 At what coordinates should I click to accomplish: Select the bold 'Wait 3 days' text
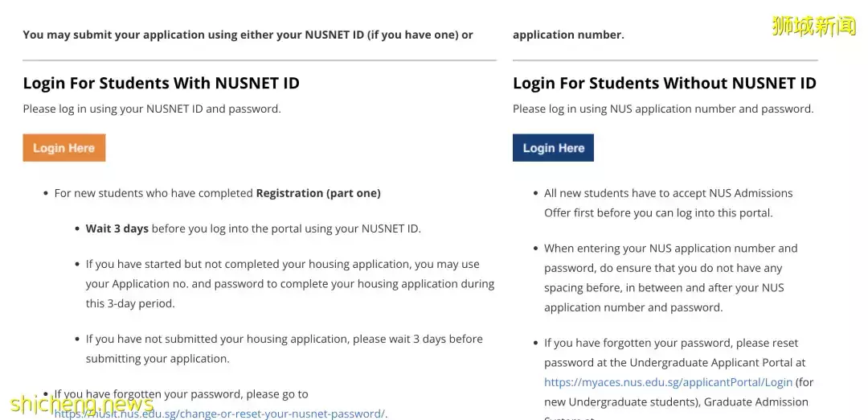(x=117, y=229)
